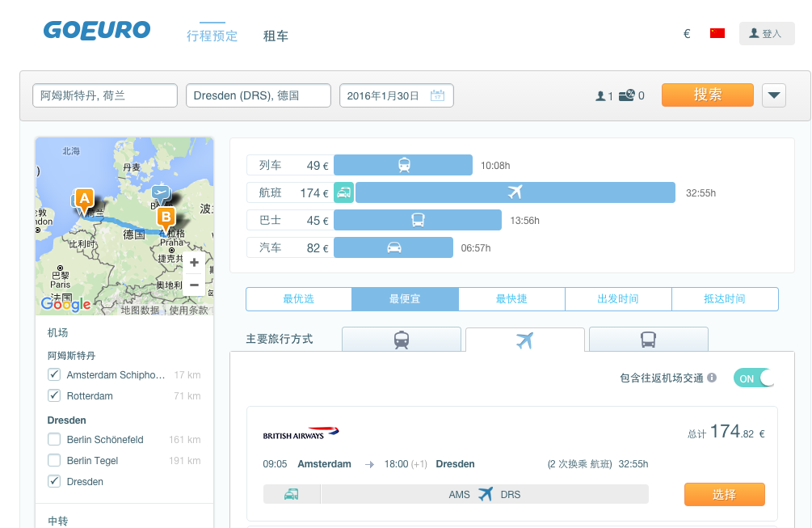Click the orange 搜索 search button
The image size is (812, 528).
coord(708,95)
